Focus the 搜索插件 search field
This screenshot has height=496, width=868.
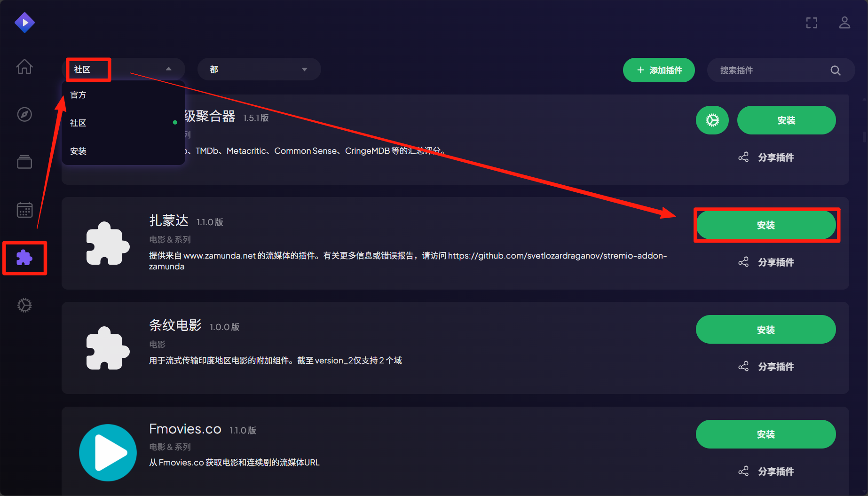coord(771,70)
